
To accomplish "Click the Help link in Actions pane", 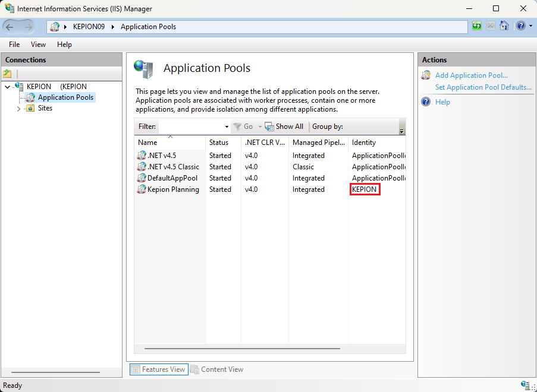I will tap(442, 102).
